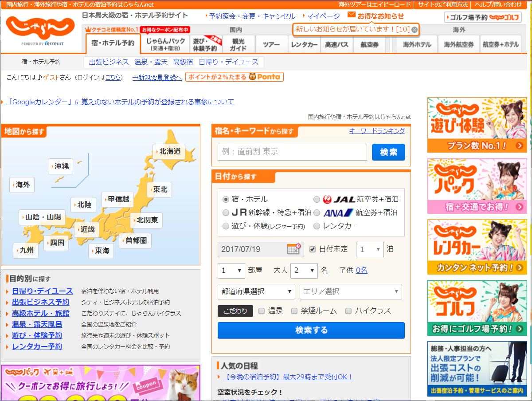The height and width of the screenshot is (401, 532).
Task: Open the じゃらんパック side banner
Action: point(477,186)
